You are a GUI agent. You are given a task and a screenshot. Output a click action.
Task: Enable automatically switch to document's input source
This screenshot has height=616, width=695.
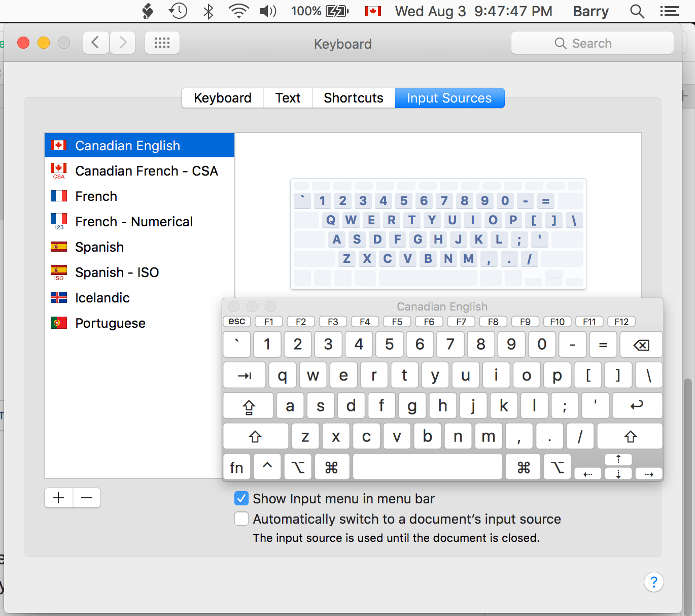click(241, 519)
